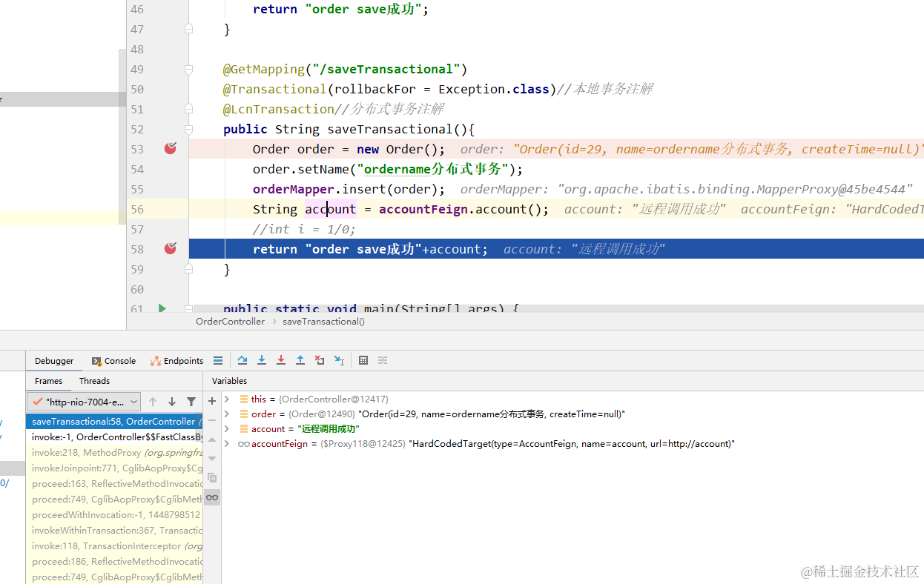Click the Show Execution Point lines icon
The height and width of the screenshot is (584, 924).
(217, 360)
